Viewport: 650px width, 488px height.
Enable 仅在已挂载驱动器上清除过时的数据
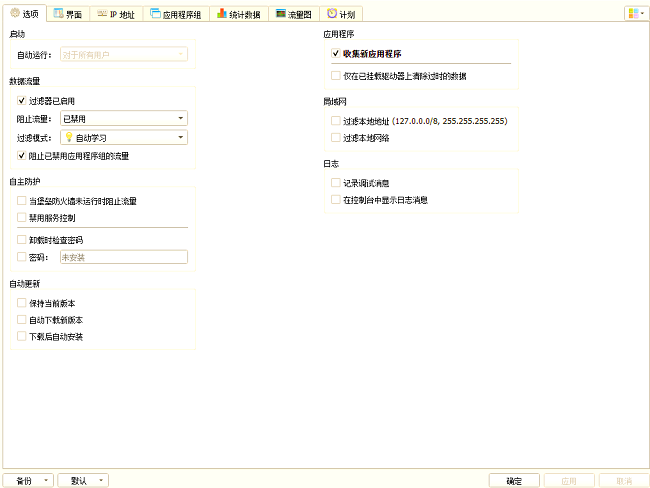336,75
